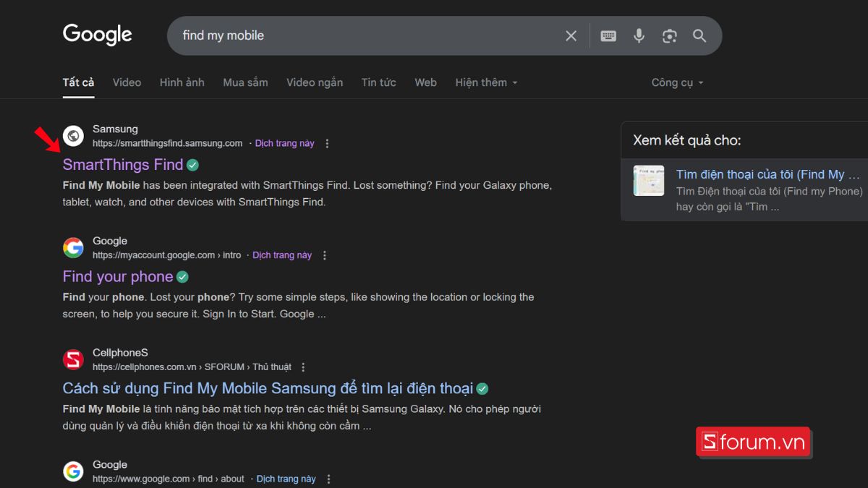
Task: Click the cellphones.com.vn SFORUM URL
Action: coord(192,367)
